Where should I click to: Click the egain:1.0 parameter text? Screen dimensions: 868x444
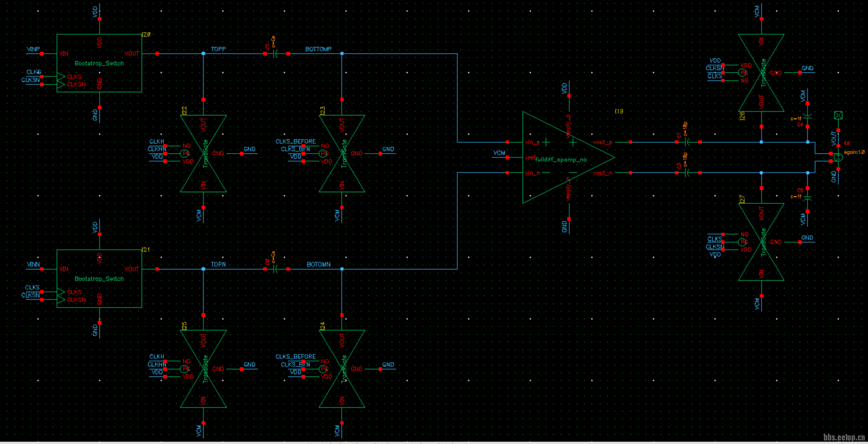854,152
